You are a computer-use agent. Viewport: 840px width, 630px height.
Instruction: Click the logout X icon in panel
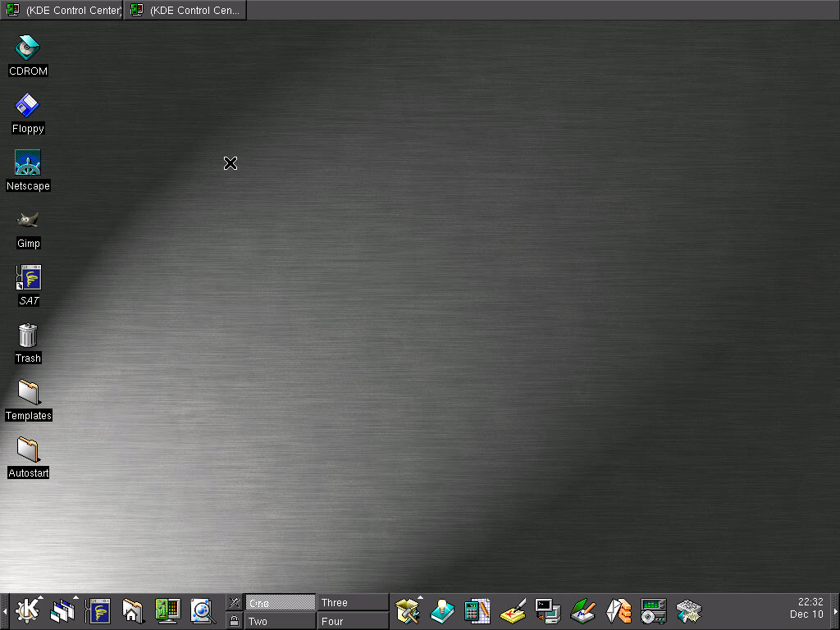tap(235, 603)
